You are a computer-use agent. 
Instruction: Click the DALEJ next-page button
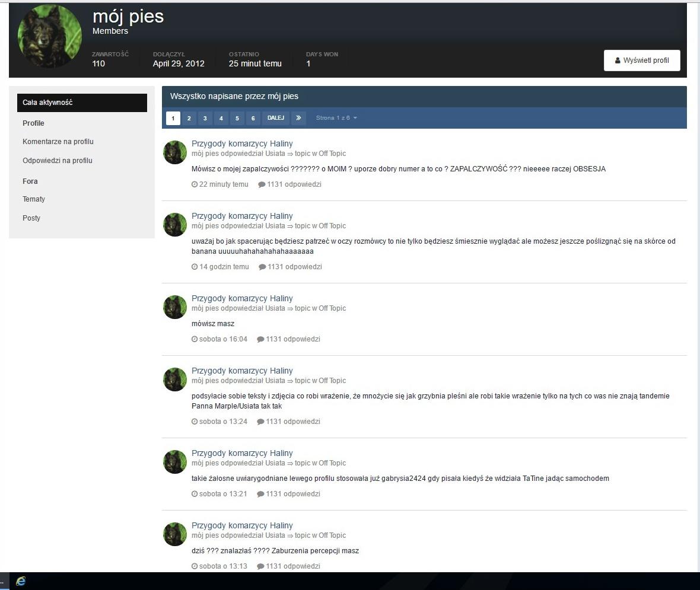point(275,118)
